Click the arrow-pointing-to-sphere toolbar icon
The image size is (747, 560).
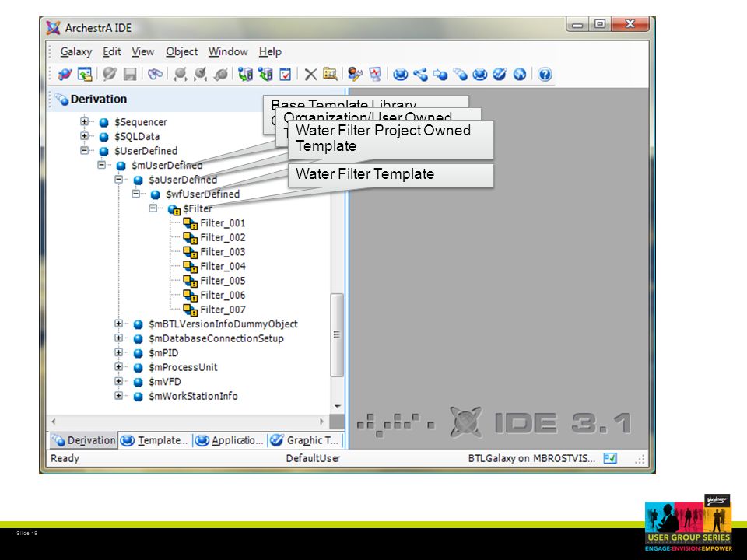click(x=440, y=75)
